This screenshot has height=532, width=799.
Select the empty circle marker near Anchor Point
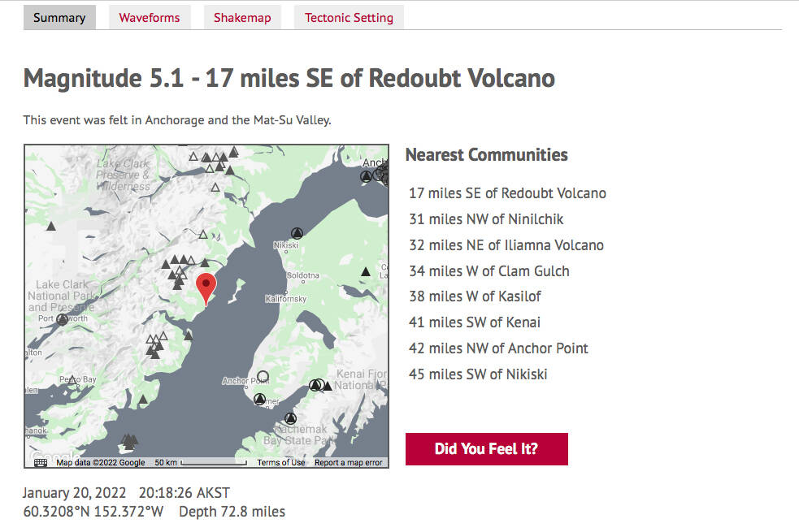(x=263, y=376)
